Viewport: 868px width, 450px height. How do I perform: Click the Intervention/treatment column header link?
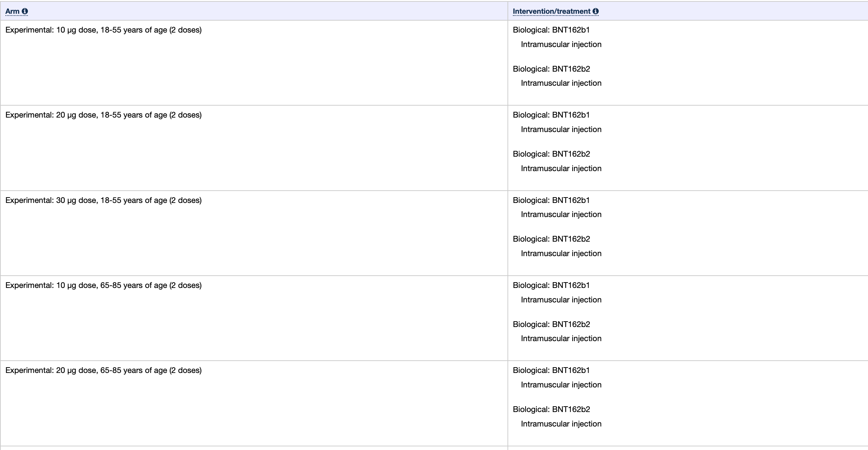click(551, 11)
